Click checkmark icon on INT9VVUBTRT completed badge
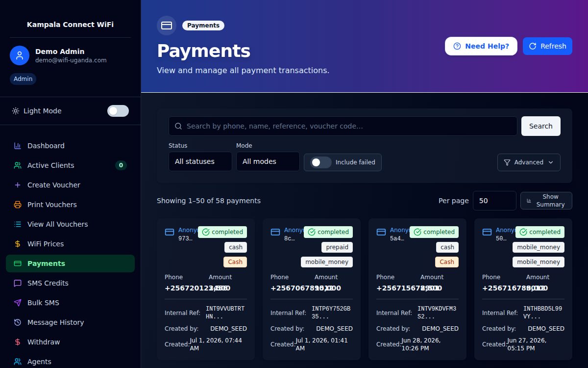This screenshot has height=368, width=588. pos(206,232)
